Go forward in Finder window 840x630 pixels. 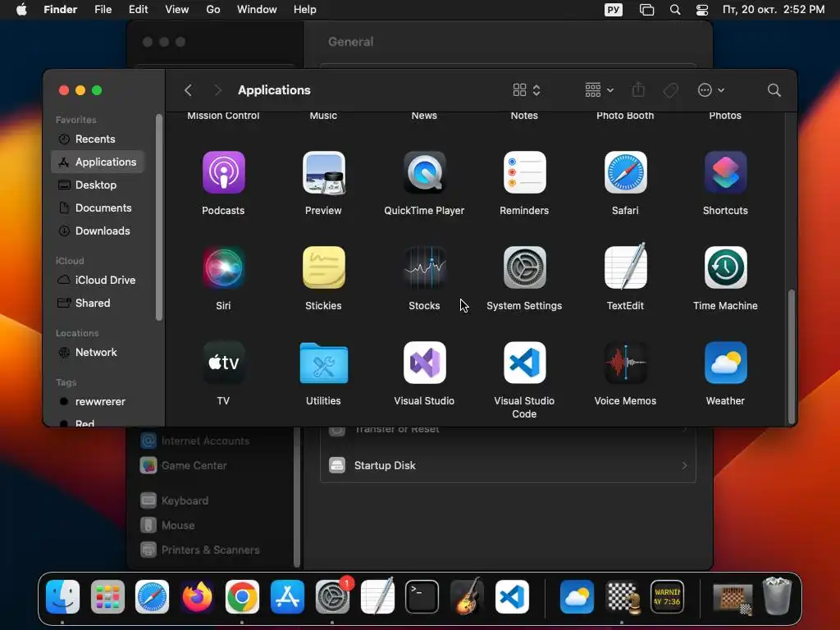[217, 90]
